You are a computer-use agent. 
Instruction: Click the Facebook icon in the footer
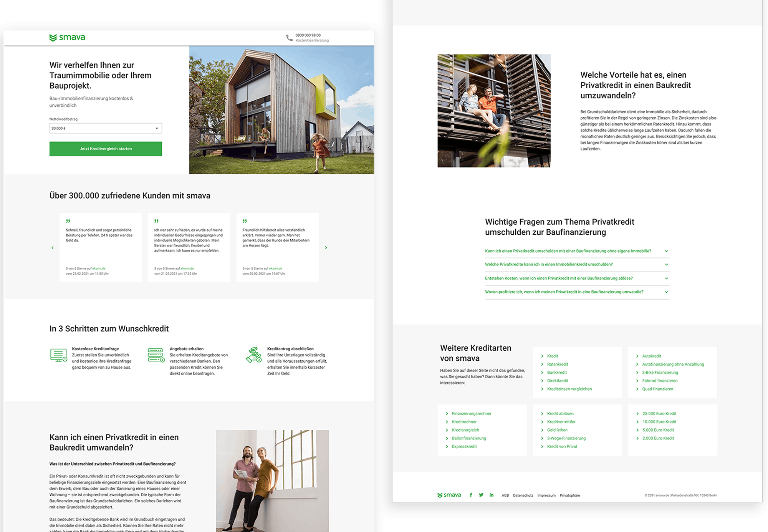471,495
